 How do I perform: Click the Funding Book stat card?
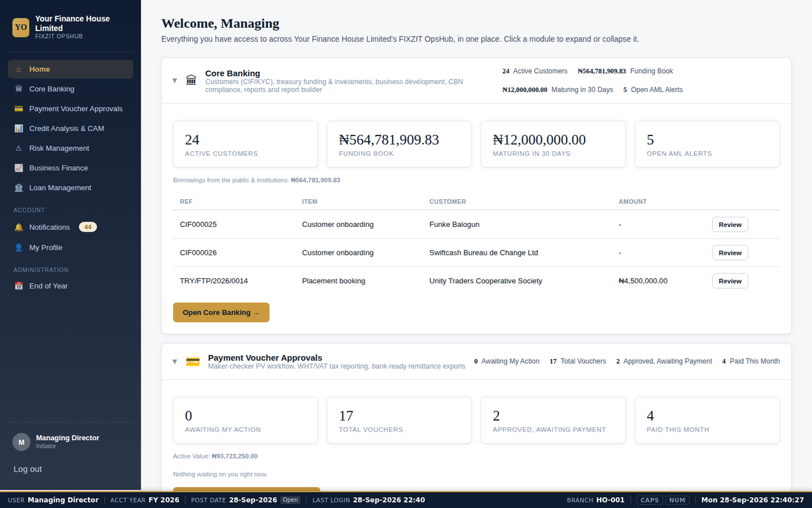pyautogui.click(x=399, y=144)
